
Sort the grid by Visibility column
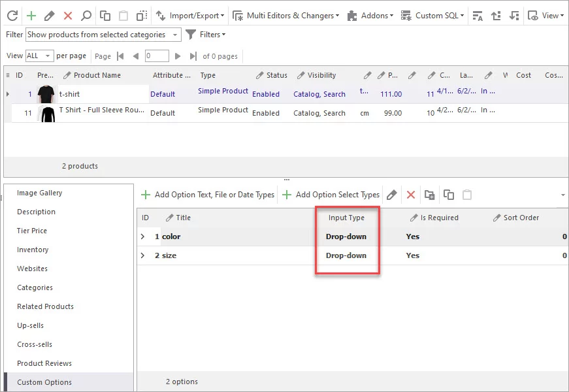click(x=321, y=75)
